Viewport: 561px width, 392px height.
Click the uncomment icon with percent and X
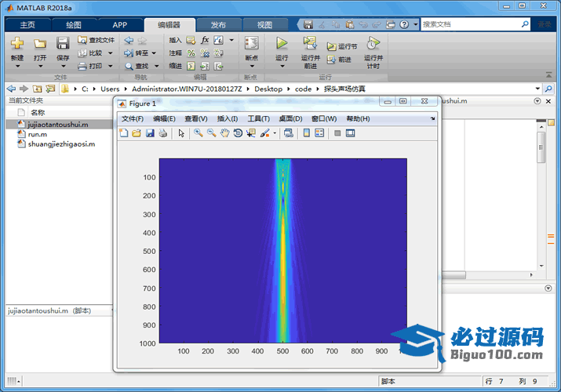(205, 53)
